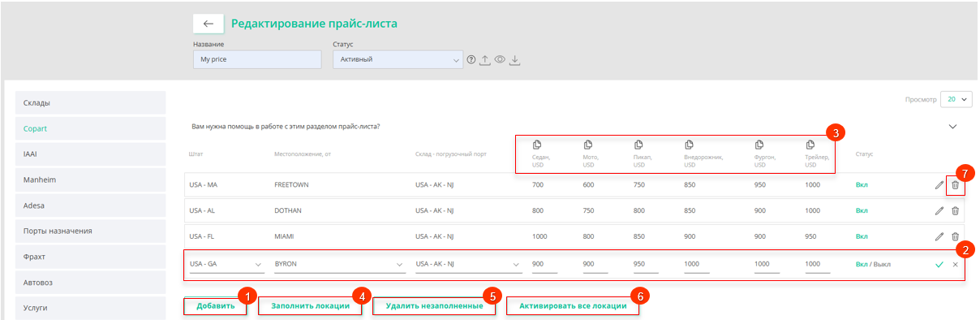The width and height of the screenshot is (980, 320).
Task: Expand the help section chevron
Action: coord(953,127)
